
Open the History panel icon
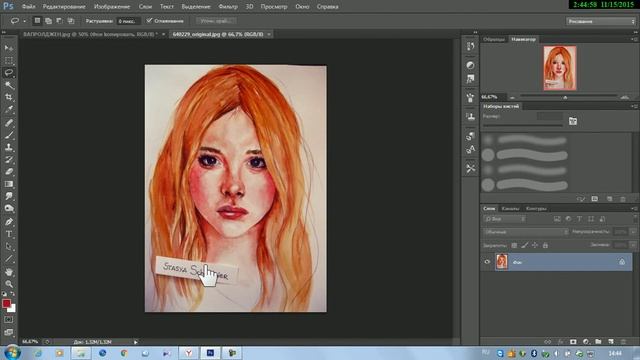(471, 46)
